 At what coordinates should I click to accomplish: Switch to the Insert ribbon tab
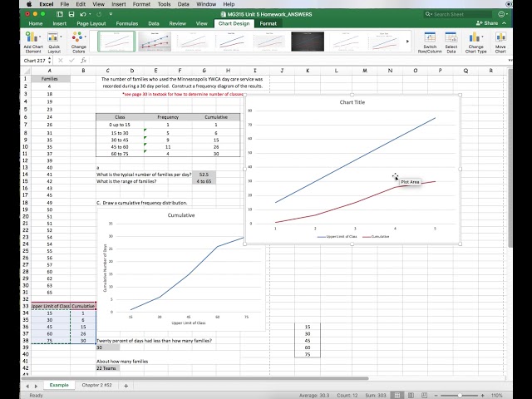tap(59, 23)
